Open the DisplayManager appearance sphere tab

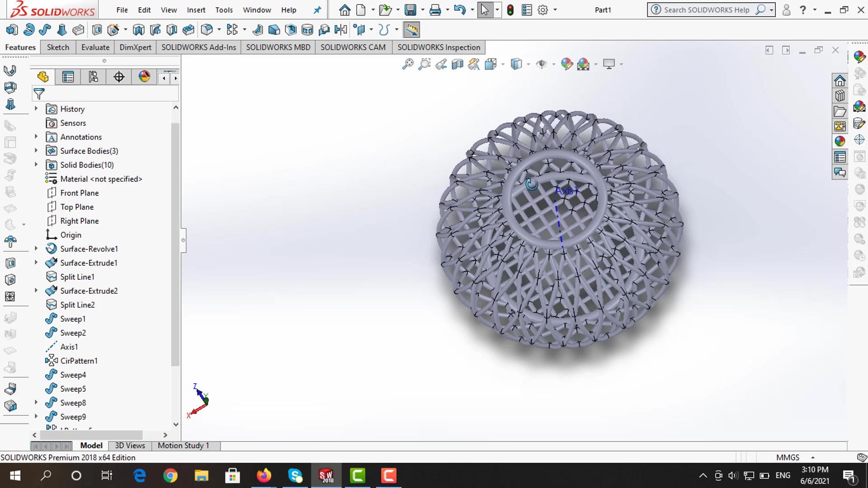point(144,76)
